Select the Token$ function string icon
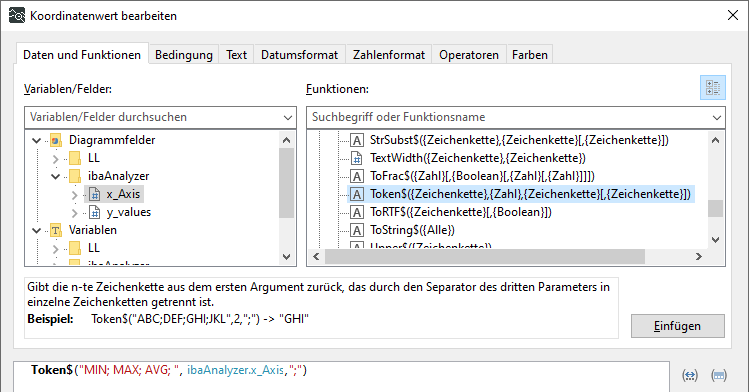The height and width of the screenshot is (392, 749). pyautogui.click(x=357, y=194)
